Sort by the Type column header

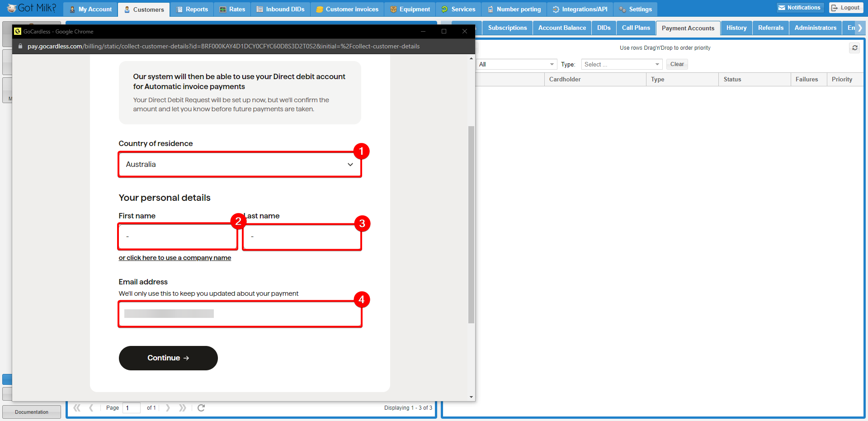[682, 80]
